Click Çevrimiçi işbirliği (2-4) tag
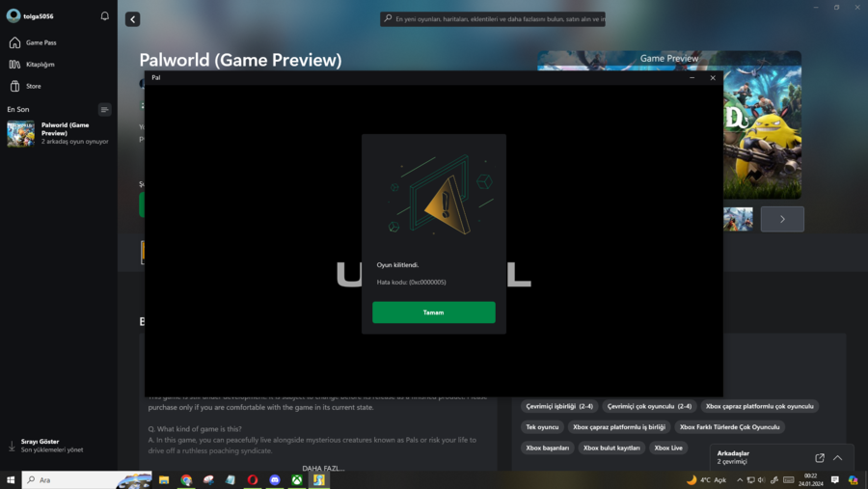Viewport: 868px width, 489px height. click(x=559, y=406)
